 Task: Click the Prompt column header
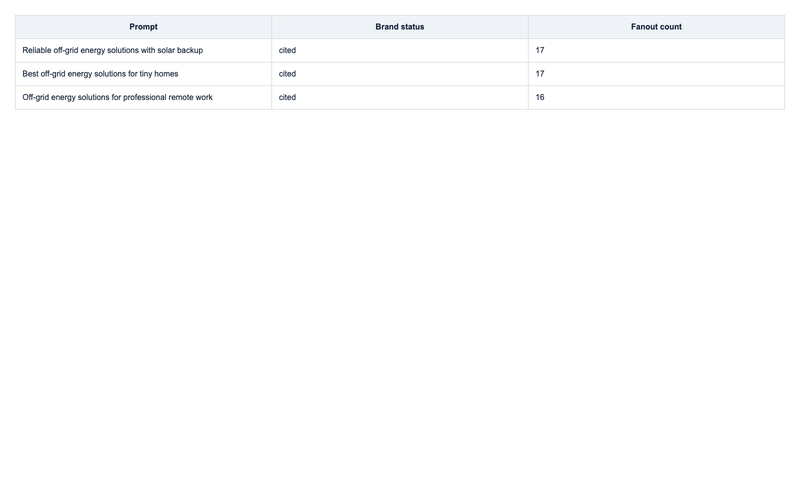click(143, 27)
